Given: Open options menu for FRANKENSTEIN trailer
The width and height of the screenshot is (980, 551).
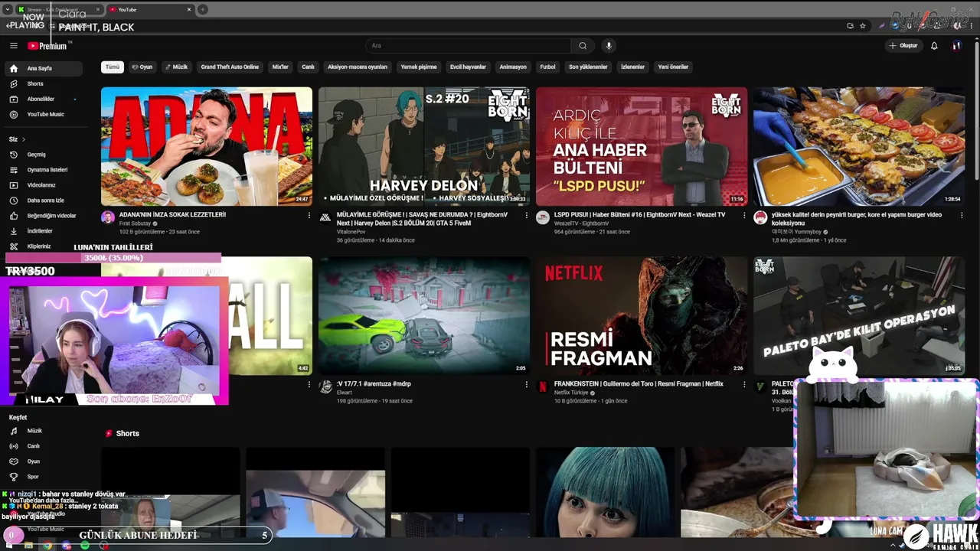Looking at the screenshot, I should 743,385.
